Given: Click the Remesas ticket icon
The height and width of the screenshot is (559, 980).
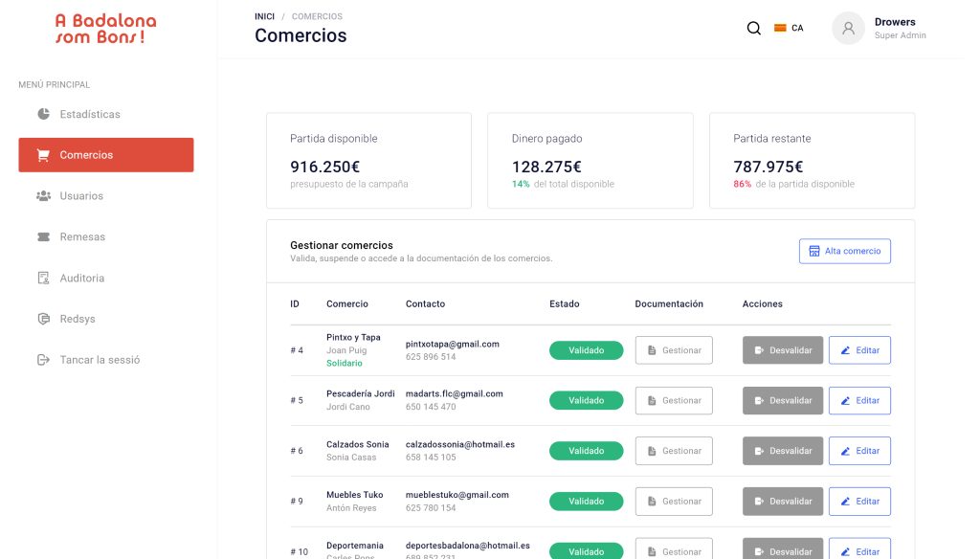Looking at the screenshot, I should 43,237.
